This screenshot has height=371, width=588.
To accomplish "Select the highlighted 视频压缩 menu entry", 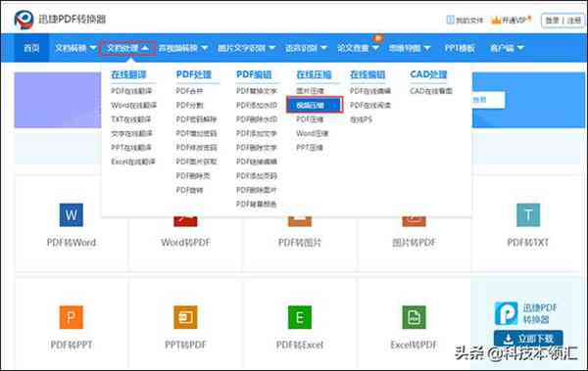I will click(315, 106).
